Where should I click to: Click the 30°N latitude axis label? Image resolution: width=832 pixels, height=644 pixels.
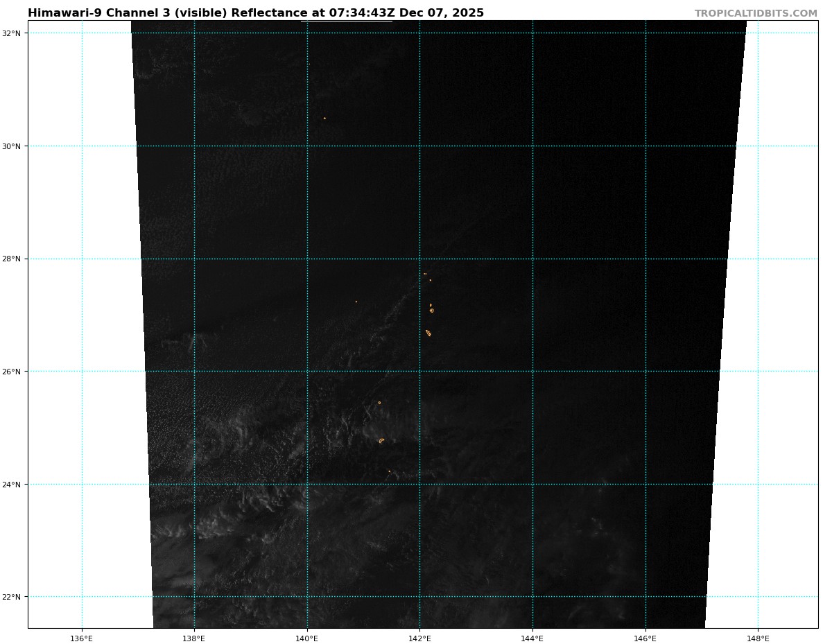click(14, 146)
